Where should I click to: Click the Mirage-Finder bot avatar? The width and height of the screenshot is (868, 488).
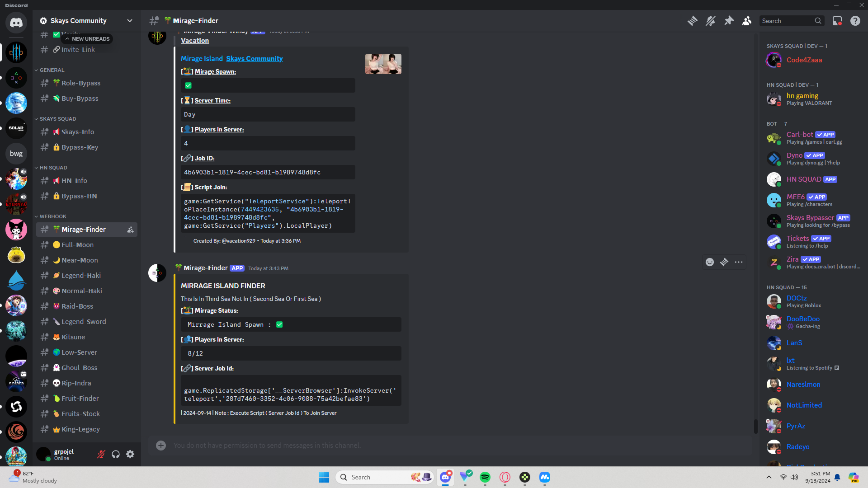pos(157,273)
